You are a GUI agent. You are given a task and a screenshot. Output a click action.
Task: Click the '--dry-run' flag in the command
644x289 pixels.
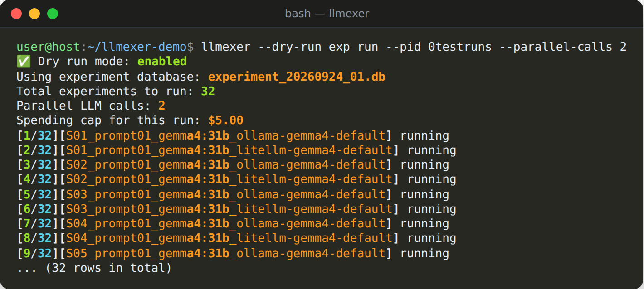pyautogui.click(x=290, y=47)
